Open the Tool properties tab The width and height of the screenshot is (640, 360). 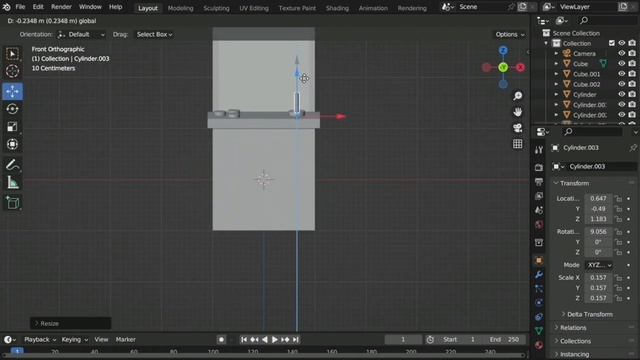click(539, 150)
